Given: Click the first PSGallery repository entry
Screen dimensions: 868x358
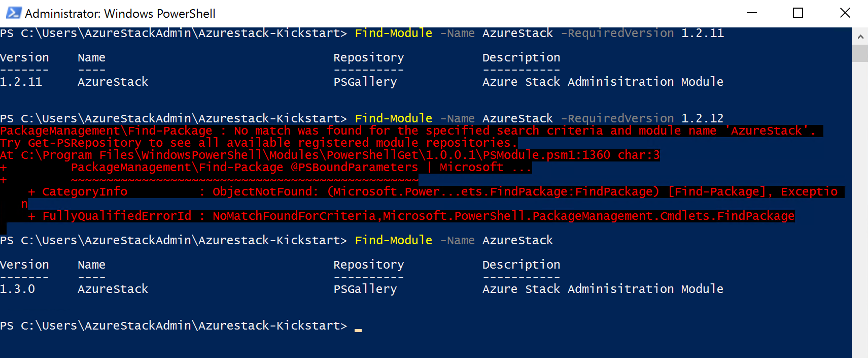Looking at the screenshot, I should (365, 82).
